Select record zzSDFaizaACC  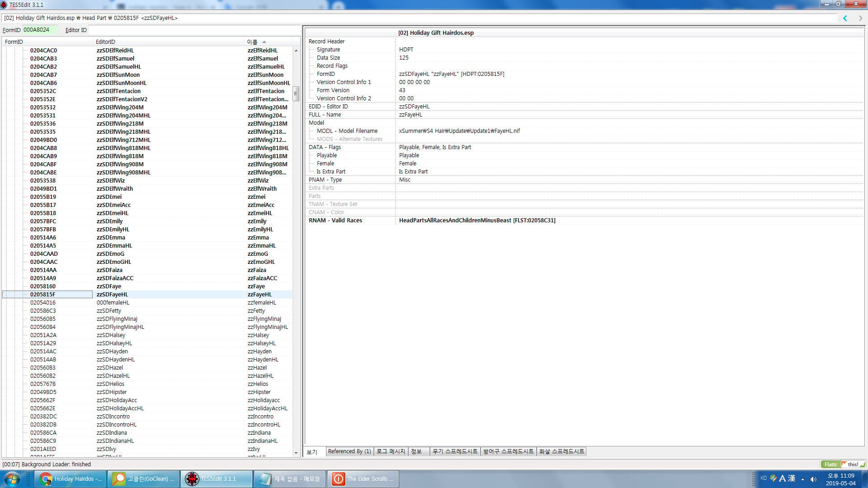147,278
